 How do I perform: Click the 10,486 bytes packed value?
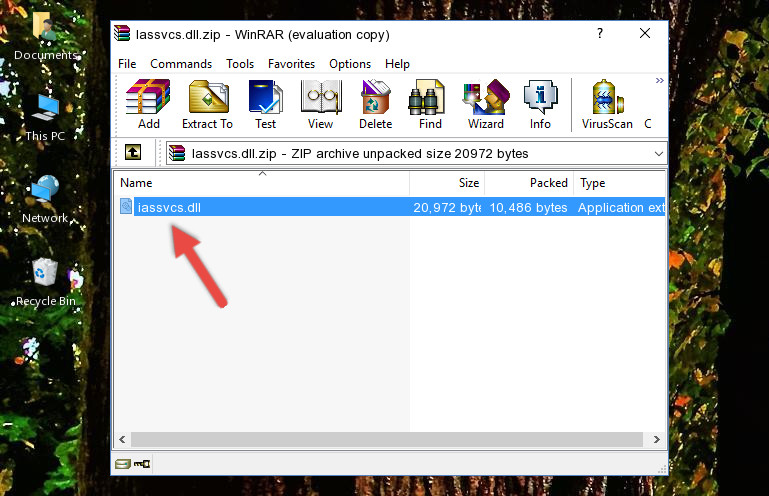coord(528,208)
